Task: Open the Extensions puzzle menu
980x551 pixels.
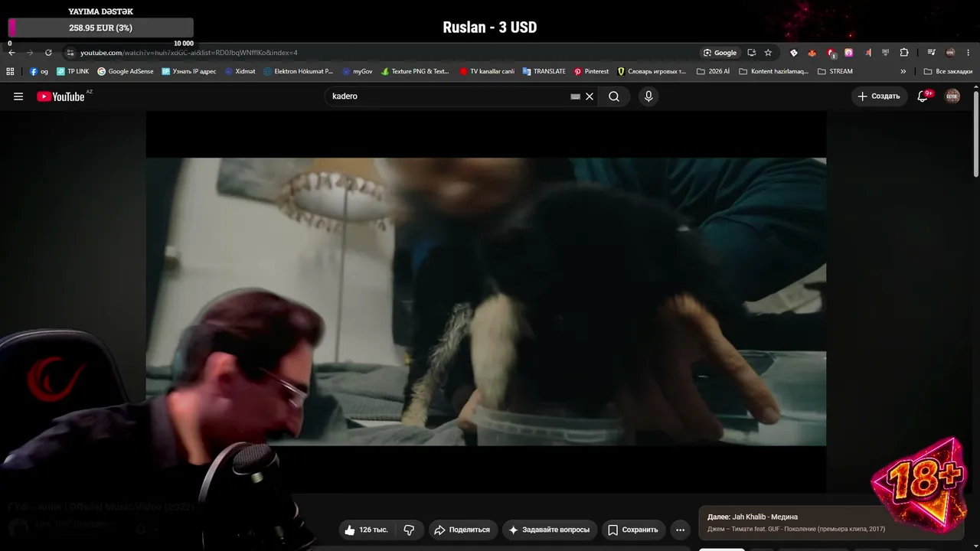Action: pyautogui.click(x=904, y=53)
